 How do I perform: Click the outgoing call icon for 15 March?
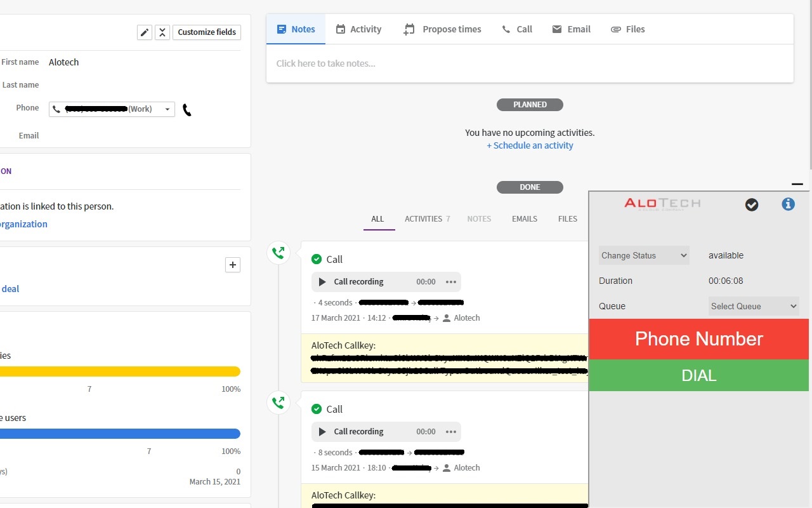click(278, 403)
